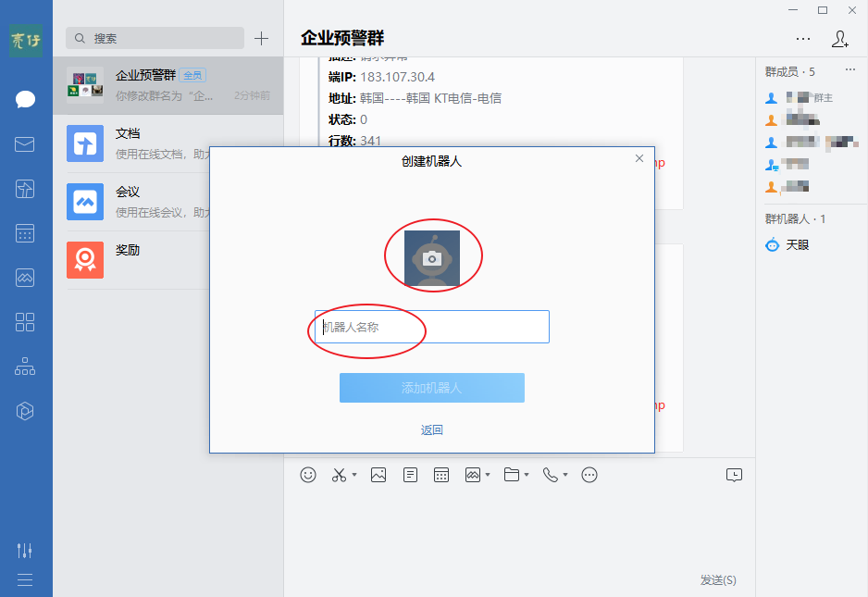The image size is (868, 597).
Task: Click the contacts organization icon in left sidebar
Action: 25,367
